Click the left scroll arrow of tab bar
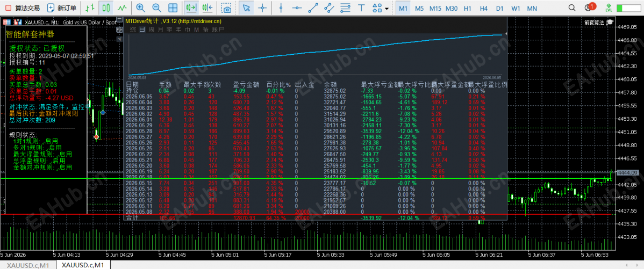This screenshot has width=644, height=269. (626, 265)
